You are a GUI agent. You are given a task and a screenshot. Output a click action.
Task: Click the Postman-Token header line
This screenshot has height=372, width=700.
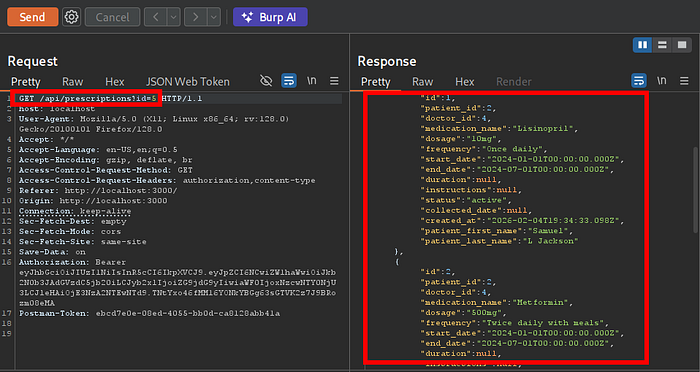pos(149,313)
